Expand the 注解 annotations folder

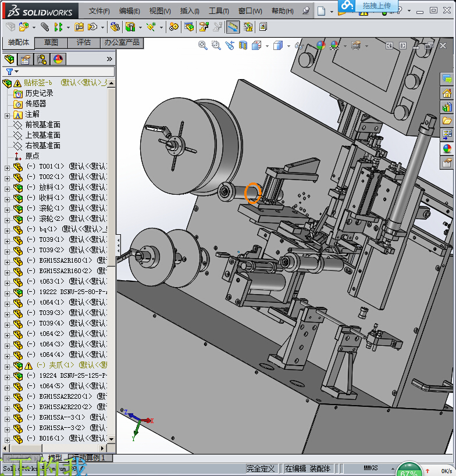(x=7, y=115)
